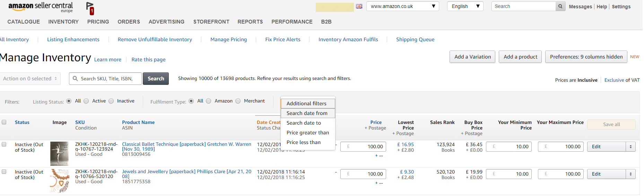The height and width of the screenshot is (196, 644).
Task: Choose Search date to filter option
Action: click(308, 123)
